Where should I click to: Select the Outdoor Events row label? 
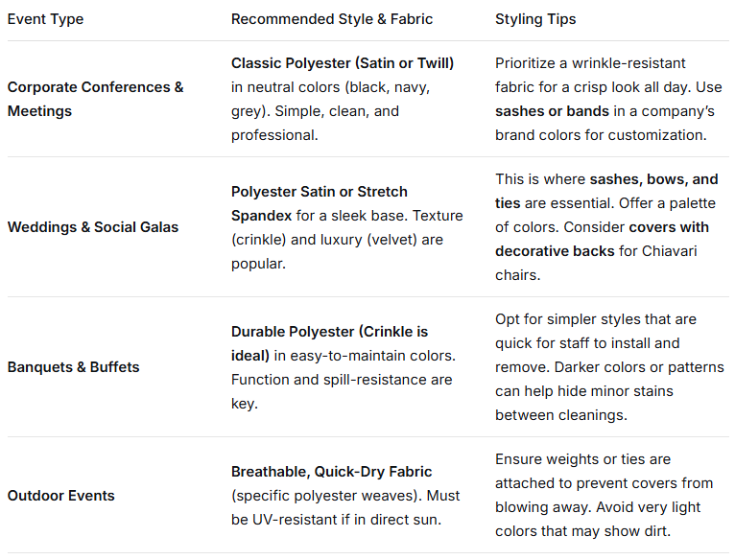coord(60,496)
